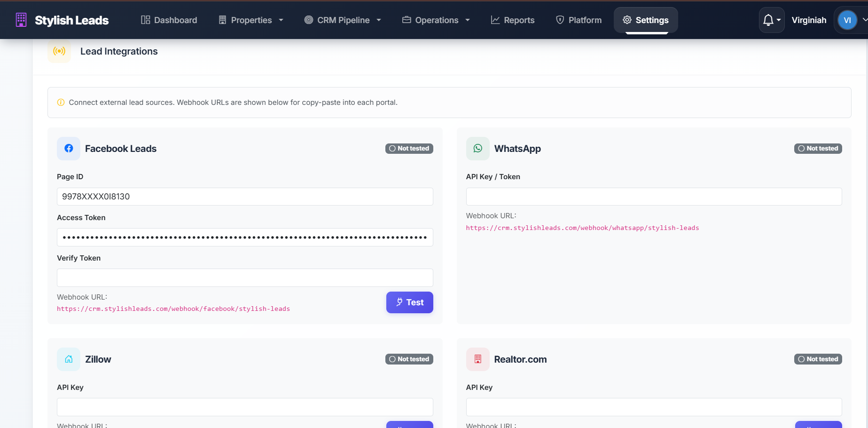Click the WhatsApp logo icon
Image resolution: width=868 pixels, height=428 pixels.
[x=477, y=149]
